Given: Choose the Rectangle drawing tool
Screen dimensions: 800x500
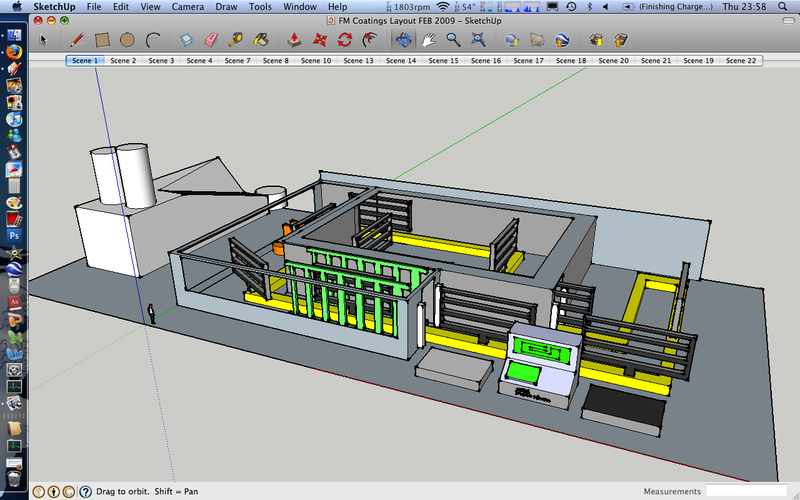Looking at the screenshot, I should pyautogui.click(x=102, y=40).
